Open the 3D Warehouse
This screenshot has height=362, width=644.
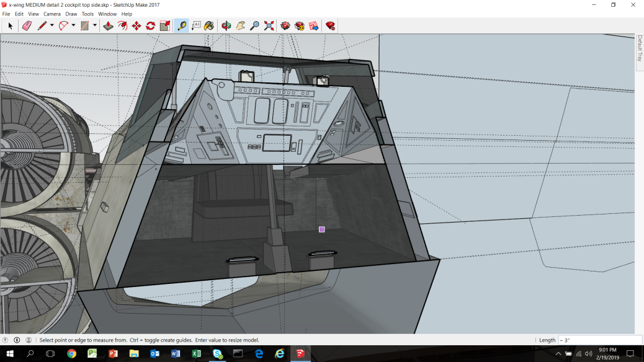(285, 26)
